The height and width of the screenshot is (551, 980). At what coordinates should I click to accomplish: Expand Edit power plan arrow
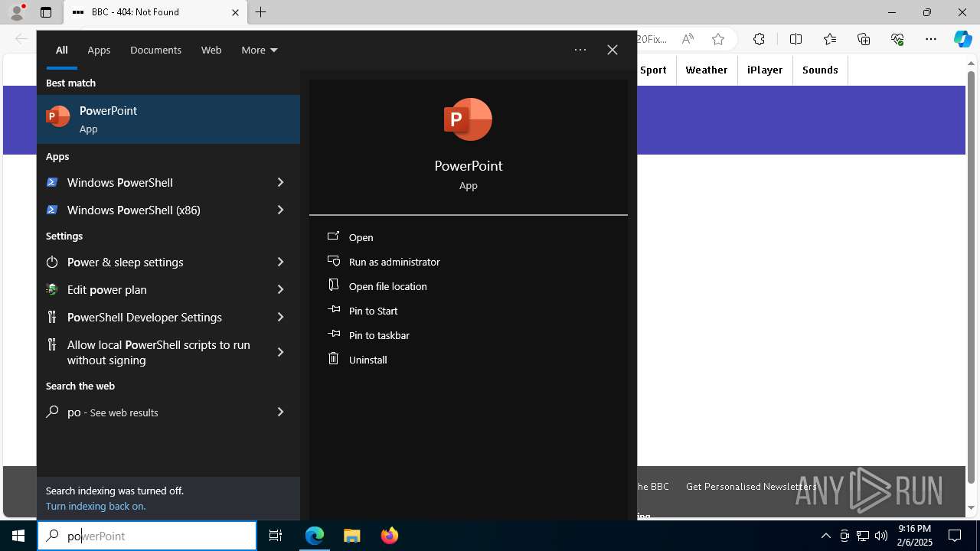[280, 289]
